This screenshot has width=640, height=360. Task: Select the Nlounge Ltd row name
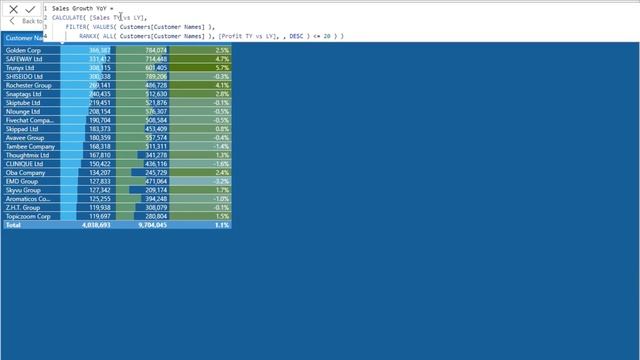coord(23,111)
